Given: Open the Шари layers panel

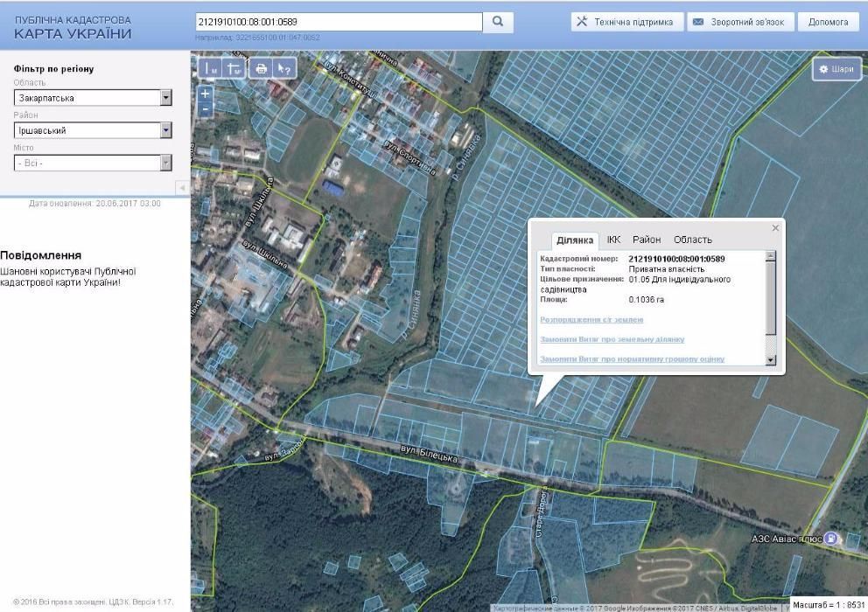Looking at the screenshot, I should point(836,69).
